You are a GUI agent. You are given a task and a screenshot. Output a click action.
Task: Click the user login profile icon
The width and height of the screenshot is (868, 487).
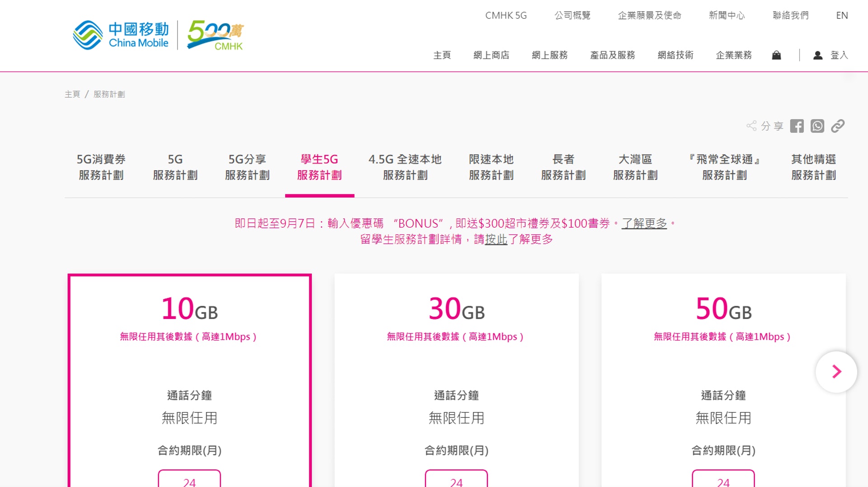817,55
